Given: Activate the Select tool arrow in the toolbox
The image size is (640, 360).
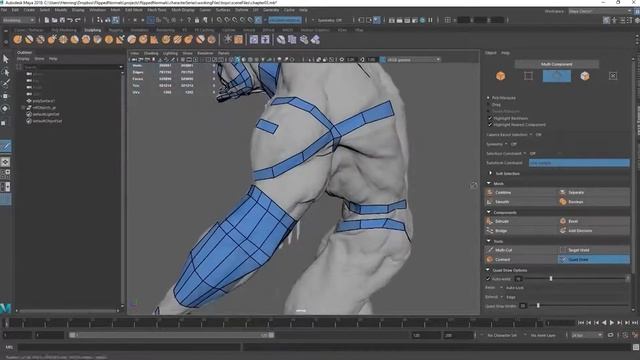Looking at the screenshot, I should tap(5, 59).
